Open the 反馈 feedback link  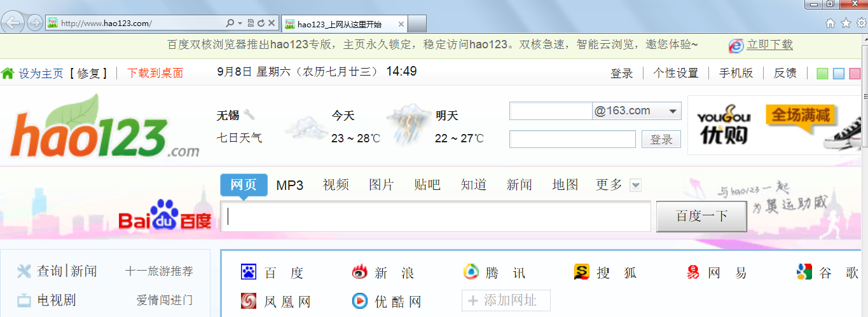pos(785,74)
